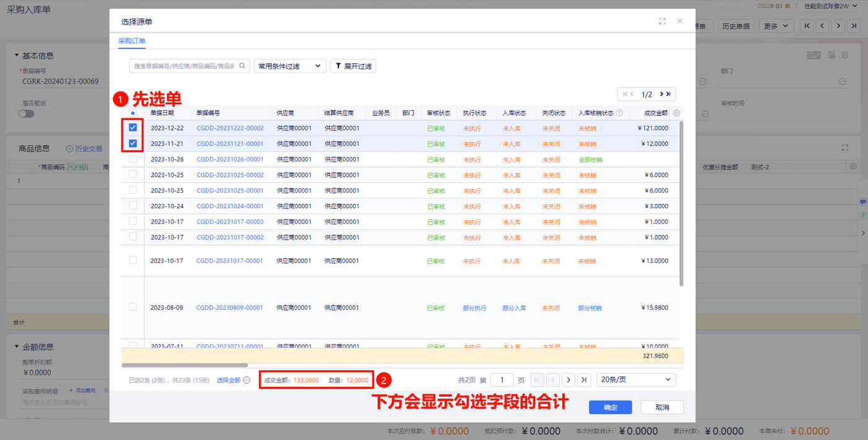868x440 pixels.
Task: Check the CGDD-20231025-00002 row checkbox
Action: [x=133, y=175]
